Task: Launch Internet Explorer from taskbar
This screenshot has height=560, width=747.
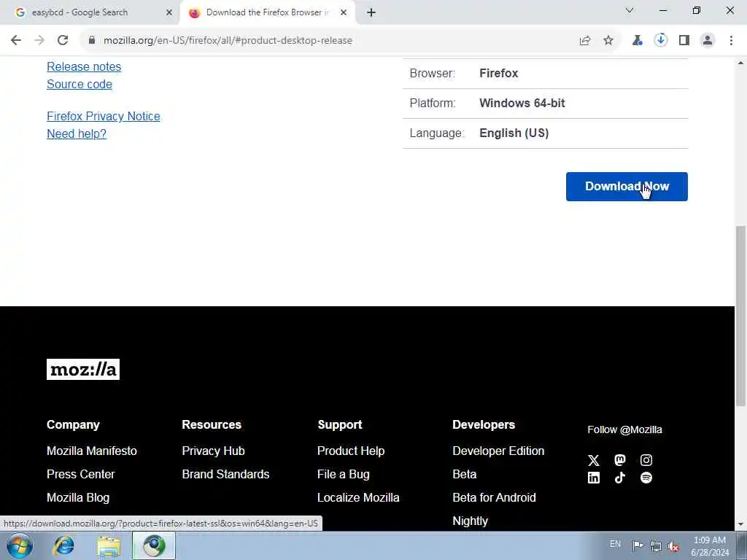Action: (64, 545)
